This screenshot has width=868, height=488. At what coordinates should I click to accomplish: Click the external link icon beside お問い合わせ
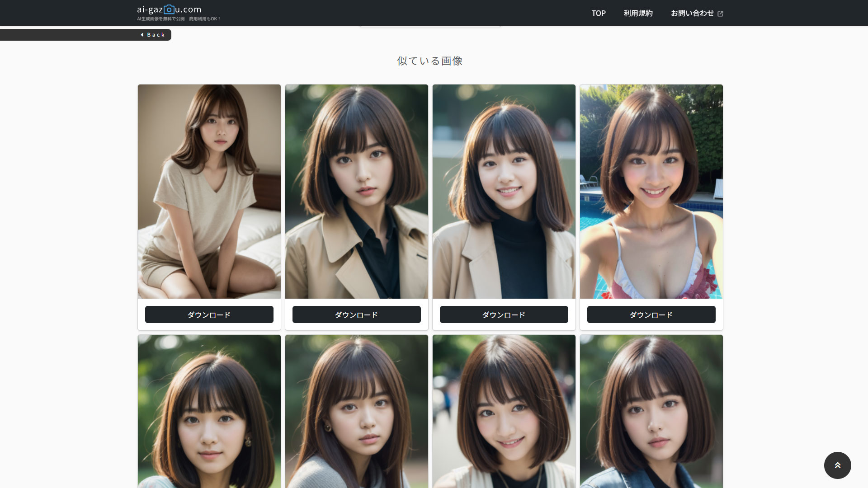point(720,14)
